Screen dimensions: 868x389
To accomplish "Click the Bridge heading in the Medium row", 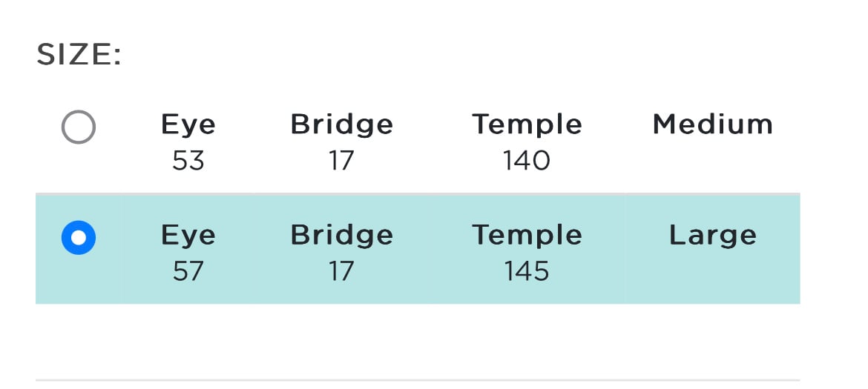I will (341, 125).
